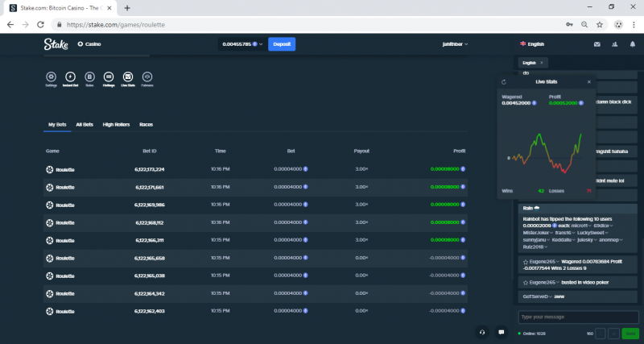Open the Chrome three-dot menu

[634, 25]
